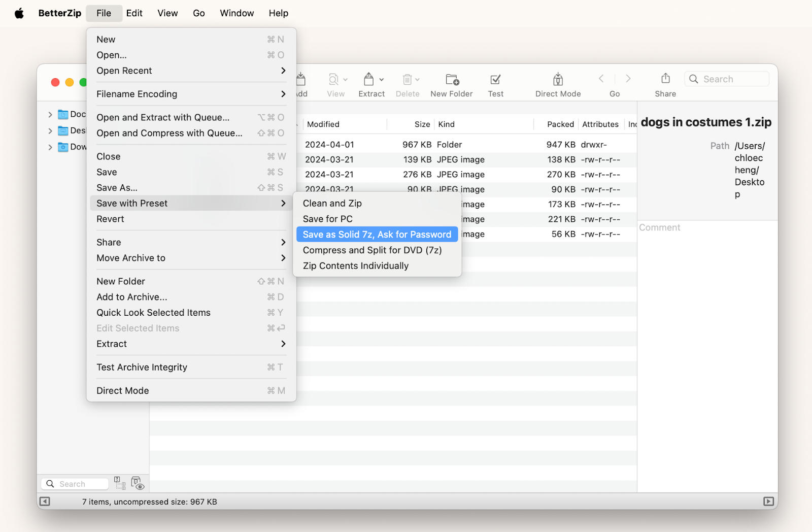Open the Go menu
812x532 pixels.
click(x=199, y=13)
